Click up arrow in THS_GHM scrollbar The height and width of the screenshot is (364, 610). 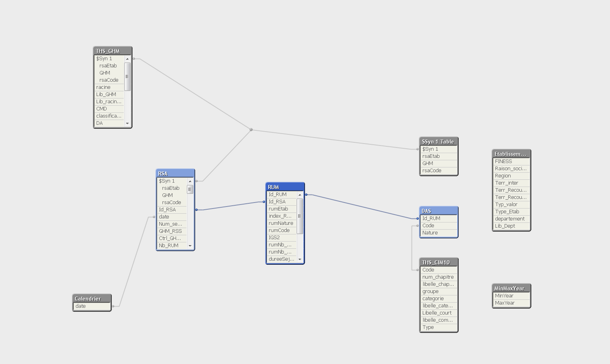(127, 59)
